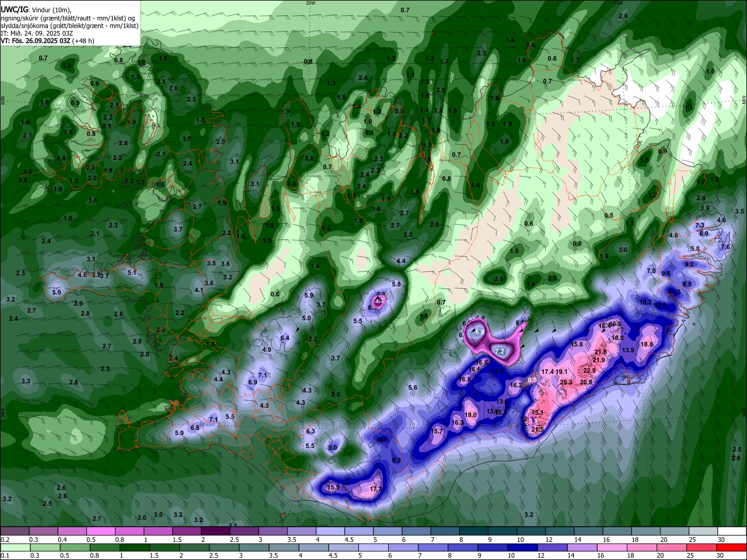
Task: Select the 25.3 precipitation value
Action: (x=566, y=383)
